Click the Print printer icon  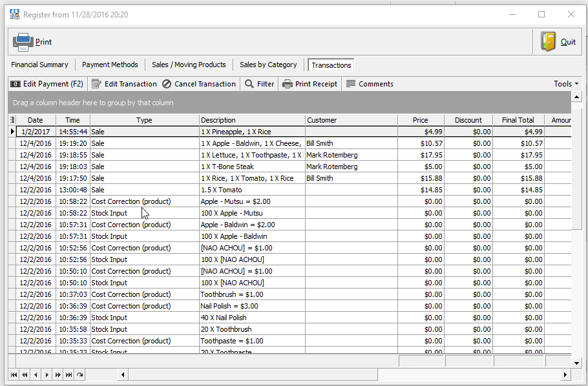(x=23, y=42)
